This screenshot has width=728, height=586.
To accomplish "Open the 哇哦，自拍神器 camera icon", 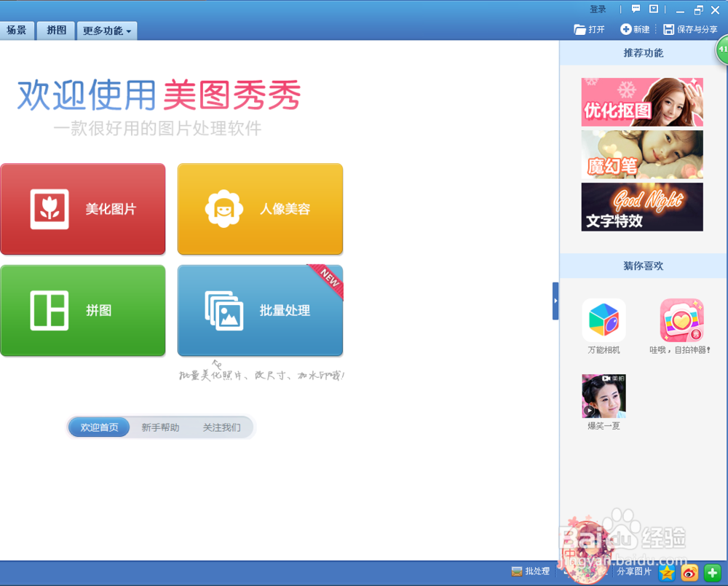I will 681,320.
